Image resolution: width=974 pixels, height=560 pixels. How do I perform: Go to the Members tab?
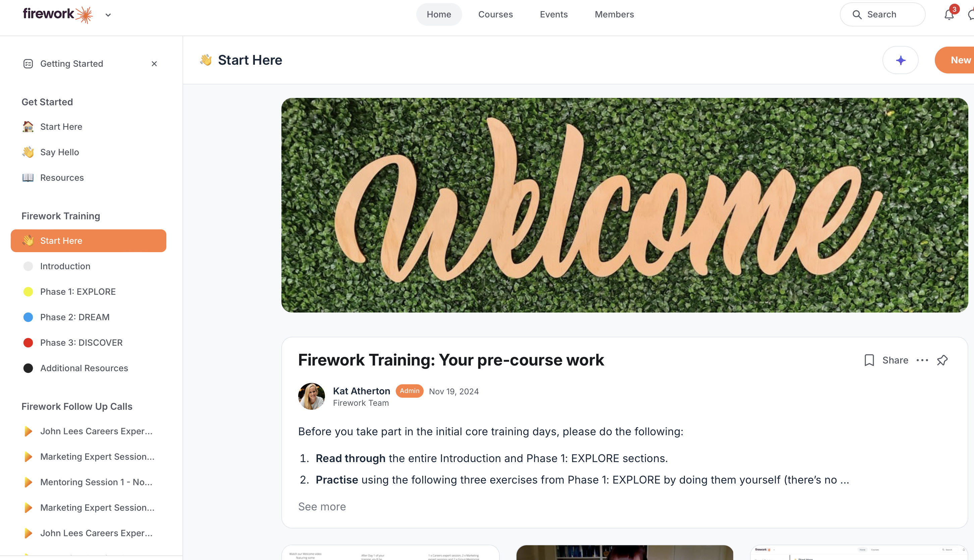coord(614,15)
